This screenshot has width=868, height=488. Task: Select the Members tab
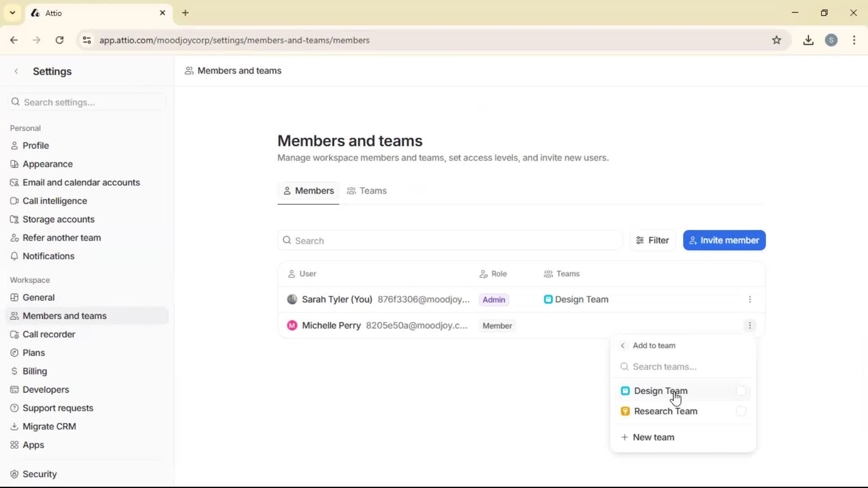click(308, 191)
